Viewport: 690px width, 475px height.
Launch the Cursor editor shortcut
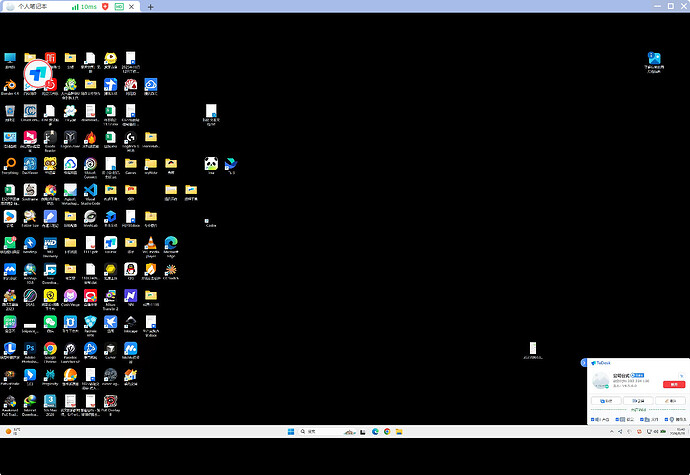coord(110,349)
